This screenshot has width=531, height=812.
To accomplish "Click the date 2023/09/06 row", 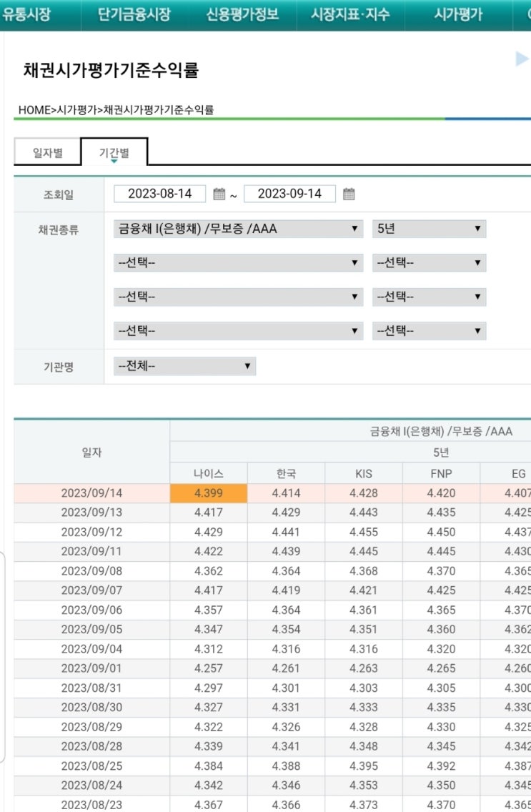I will [x=91, y=610].
